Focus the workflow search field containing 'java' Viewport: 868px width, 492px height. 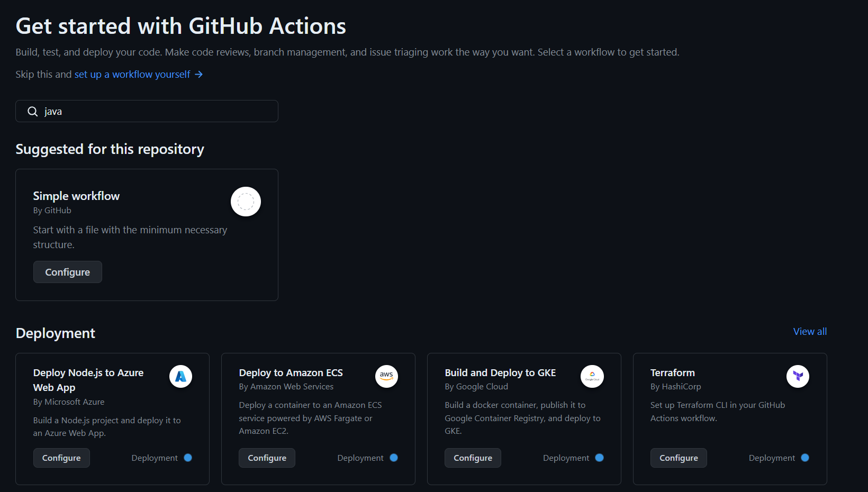[147, 111]
